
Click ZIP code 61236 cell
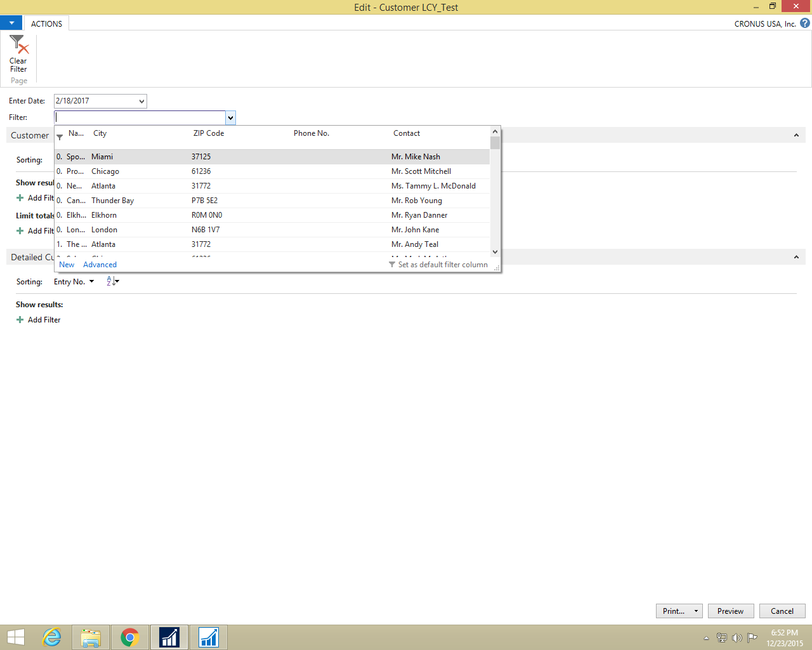(x=201, y=171)
